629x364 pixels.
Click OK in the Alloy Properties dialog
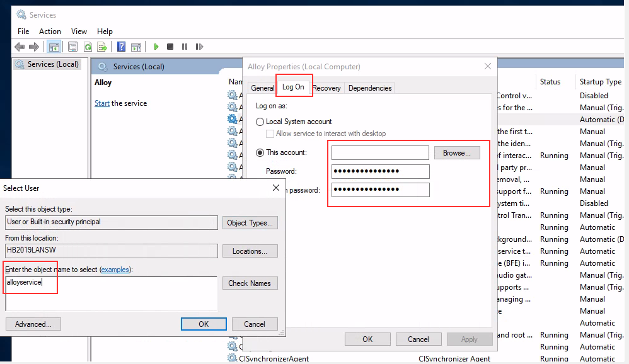[367, 339]
